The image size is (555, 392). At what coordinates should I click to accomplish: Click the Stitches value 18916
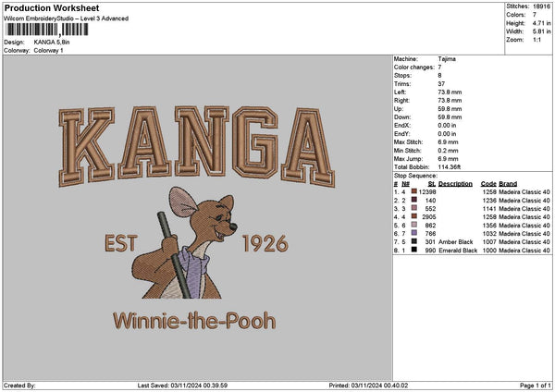[x=541, y=6]
